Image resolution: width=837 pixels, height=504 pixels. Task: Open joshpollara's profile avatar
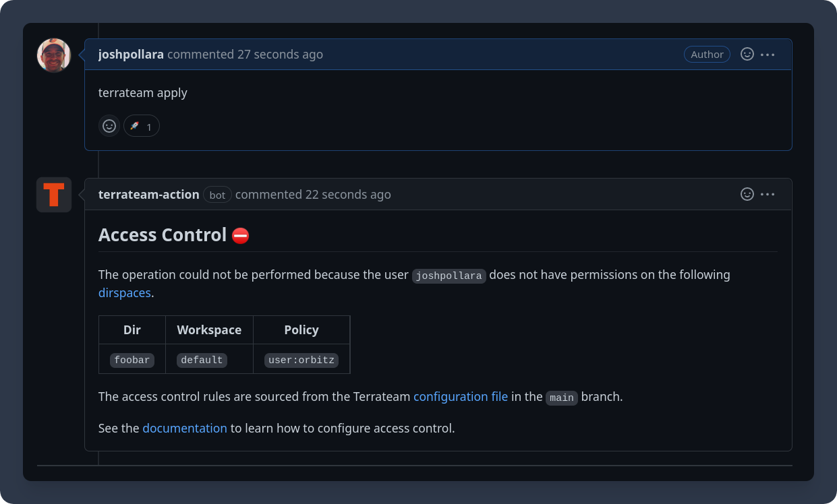point(54,55)
